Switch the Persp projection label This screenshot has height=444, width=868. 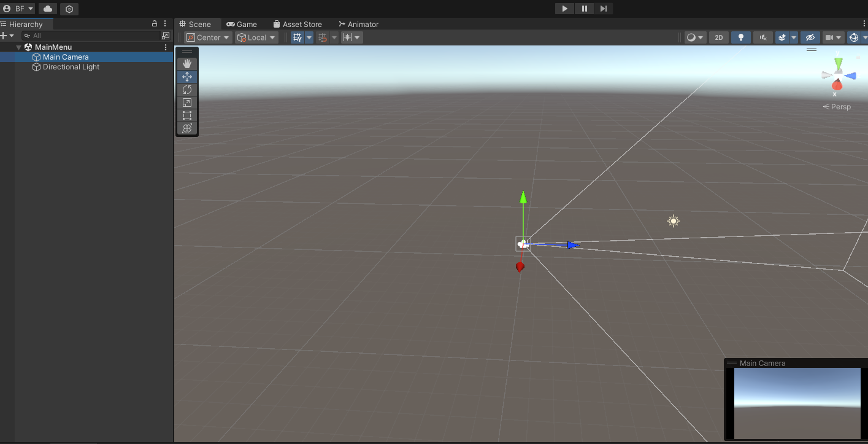[837, 107]
